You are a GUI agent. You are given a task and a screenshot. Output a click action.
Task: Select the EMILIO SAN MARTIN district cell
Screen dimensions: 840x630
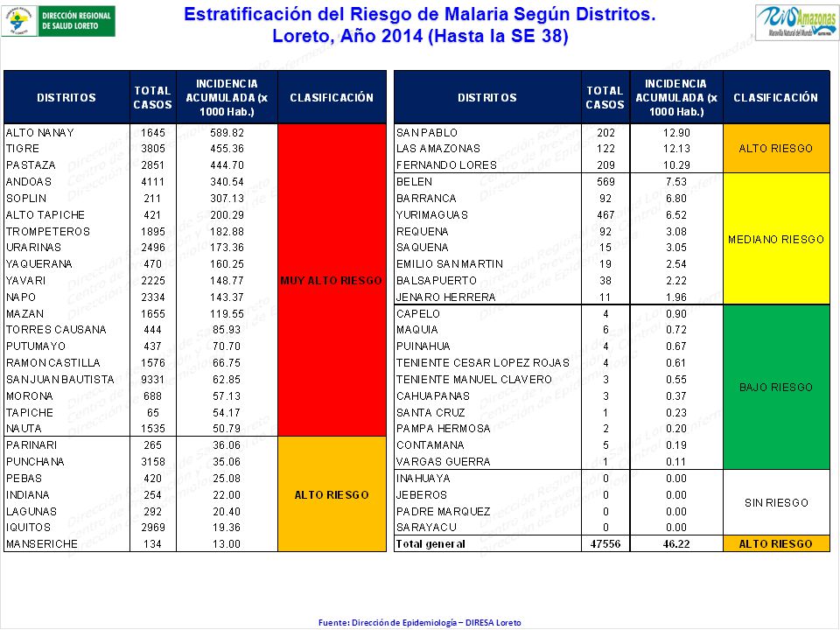(487, 264)
